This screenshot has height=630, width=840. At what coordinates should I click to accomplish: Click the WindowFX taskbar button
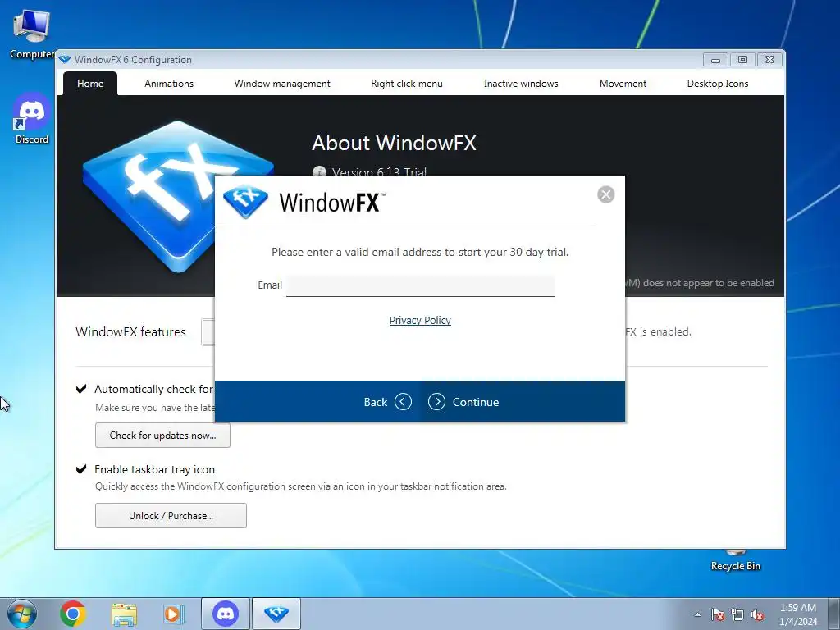(x=276, y=614)
